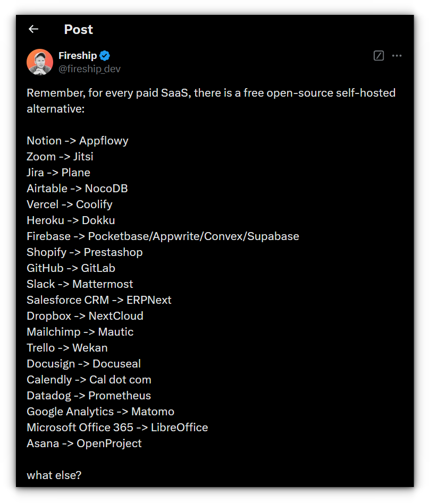Click the opening sentence about paid SaaS

211,100
